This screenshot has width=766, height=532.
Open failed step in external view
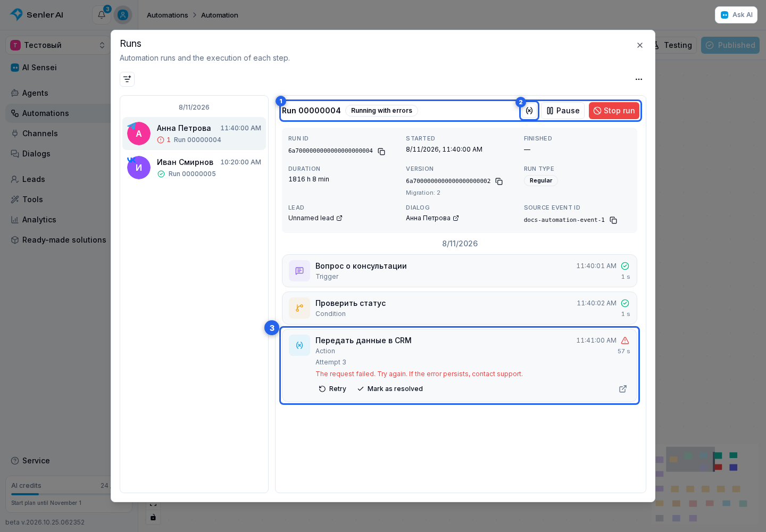[623, 389]
